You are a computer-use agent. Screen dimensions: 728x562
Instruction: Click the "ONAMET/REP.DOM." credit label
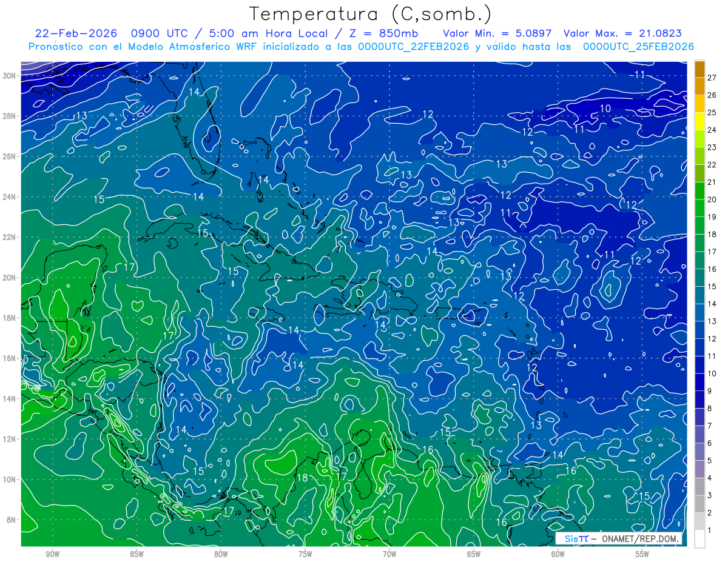click(639, 538)
